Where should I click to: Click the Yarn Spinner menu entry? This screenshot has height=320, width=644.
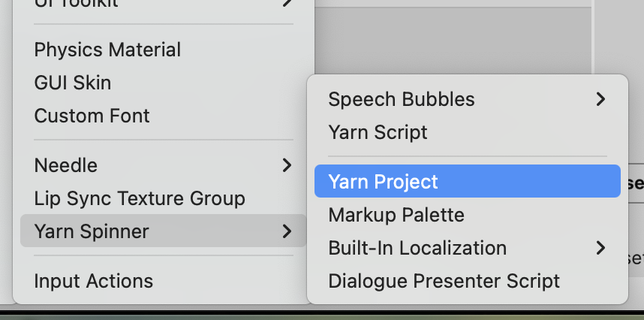click(91, 231)
